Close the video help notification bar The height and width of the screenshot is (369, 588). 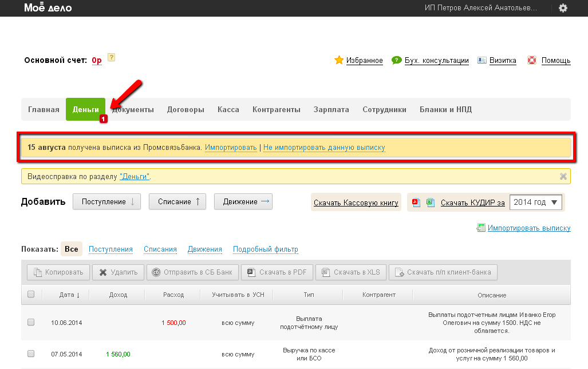[563, 176]
